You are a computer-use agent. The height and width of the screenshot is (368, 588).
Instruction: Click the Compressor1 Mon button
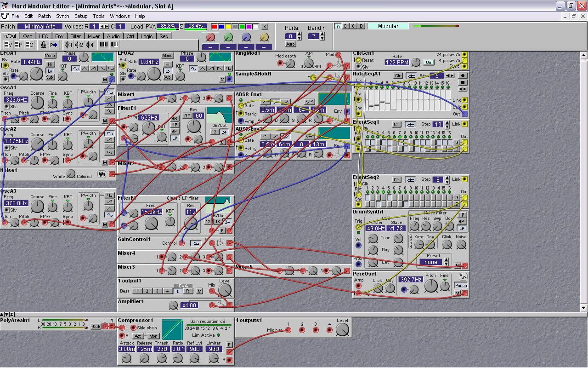(153, 336)
